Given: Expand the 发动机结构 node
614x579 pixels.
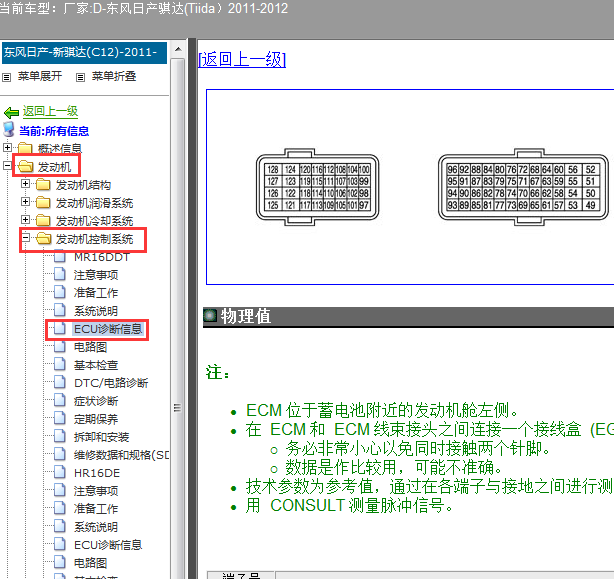Looking at the screenshot, I should click(x=25, y=184).
